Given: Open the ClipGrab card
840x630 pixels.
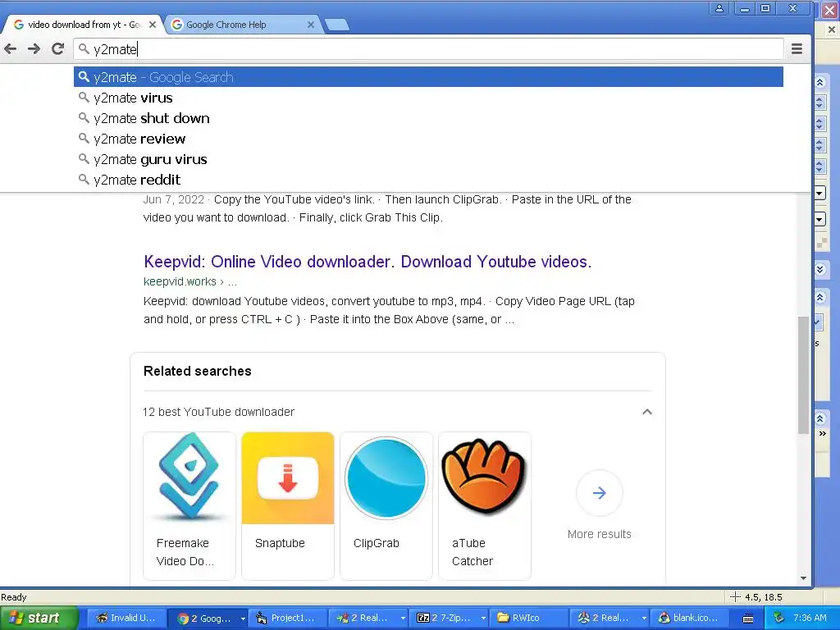Looking at the screenshot, I should (386, 505).
